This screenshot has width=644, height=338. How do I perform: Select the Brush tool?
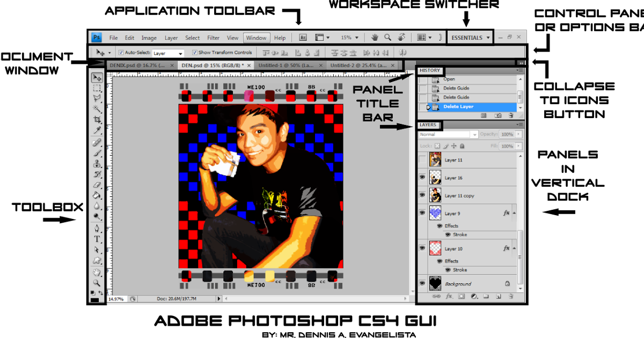pos(97,153)
